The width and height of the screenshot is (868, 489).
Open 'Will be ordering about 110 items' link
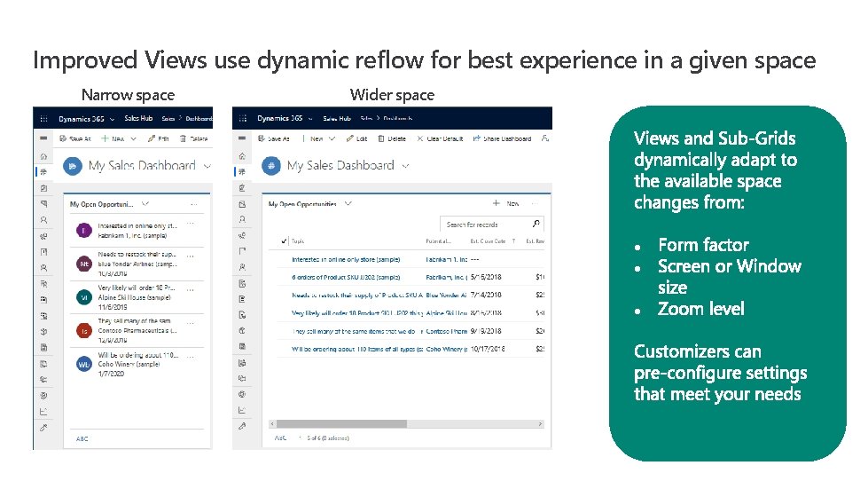[x=357, y=349]
